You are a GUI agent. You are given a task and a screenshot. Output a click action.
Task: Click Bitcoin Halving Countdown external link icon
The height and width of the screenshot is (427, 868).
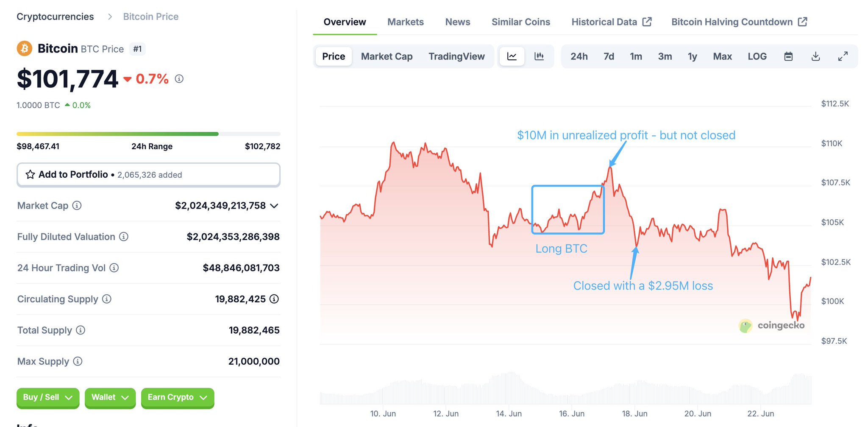pos(803,22)
